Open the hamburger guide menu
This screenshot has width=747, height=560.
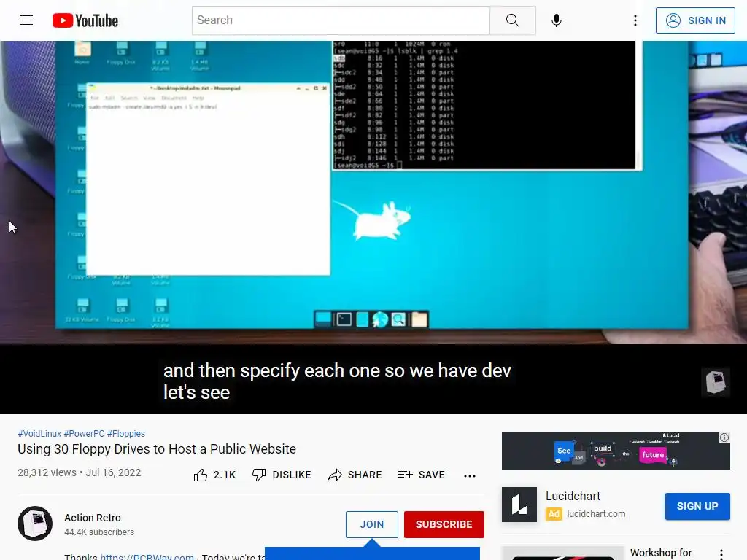point(26,20)
